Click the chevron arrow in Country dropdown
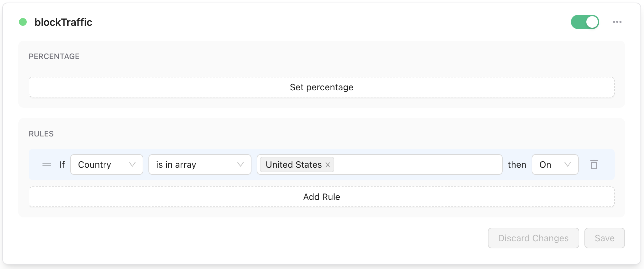The height and width of the screenshot is (269, 644). (x=132, y=164)
